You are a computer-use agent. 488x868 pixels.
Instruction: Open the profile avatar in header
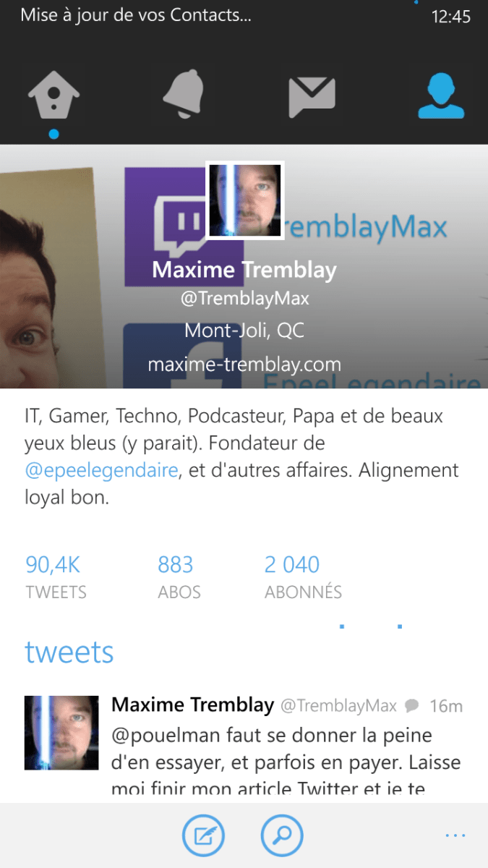point(245,200)
